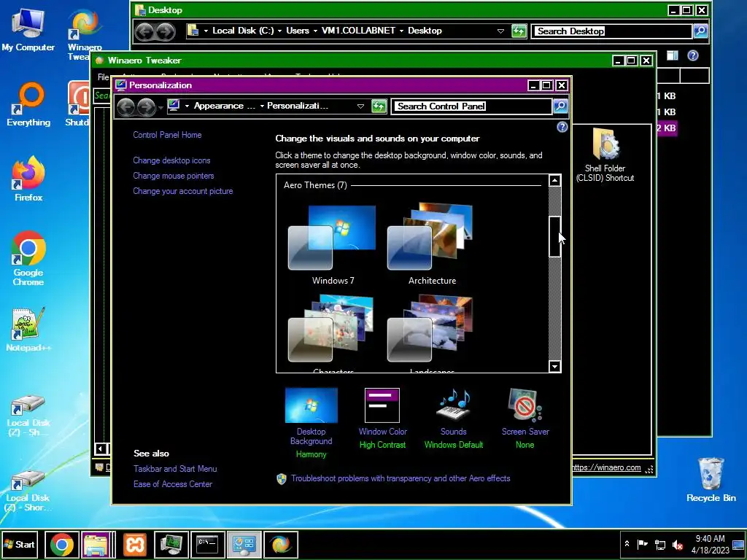This screenshot has width=747, height=560.
Task: Click Back button in Personalization window
Action: 125,106
